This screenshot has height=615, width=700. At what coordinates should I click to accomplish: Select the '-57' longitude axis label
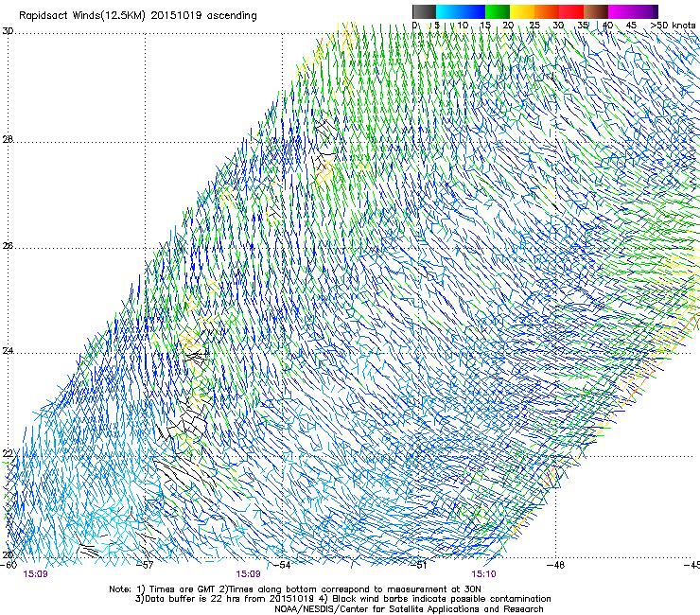point(145,565)
